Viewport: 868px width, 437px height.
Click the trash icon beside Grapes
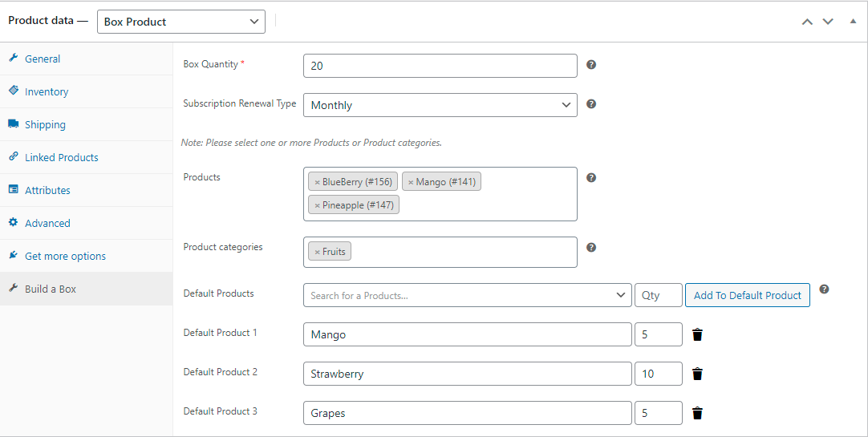(697, 413)
